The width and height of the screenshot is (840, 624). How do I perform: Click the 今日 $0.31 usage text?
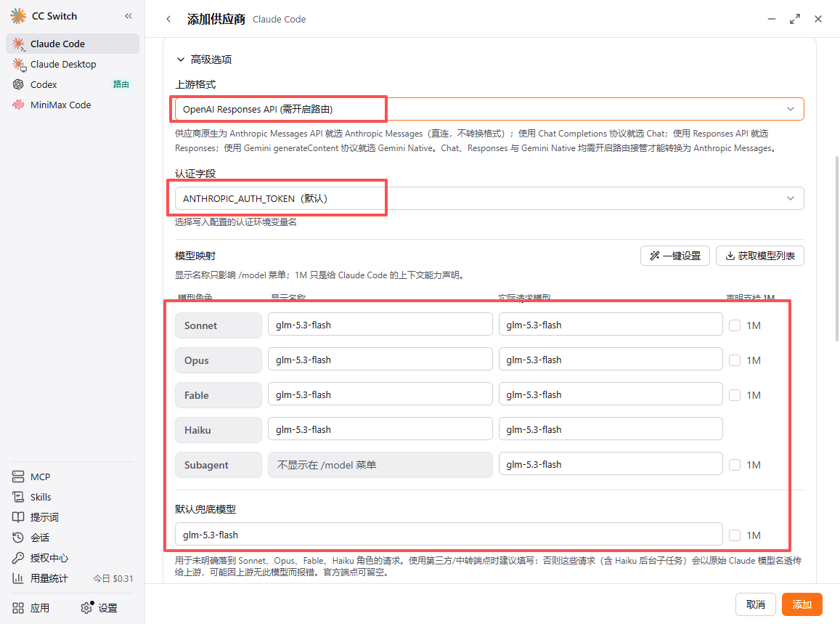coord(113,579)
